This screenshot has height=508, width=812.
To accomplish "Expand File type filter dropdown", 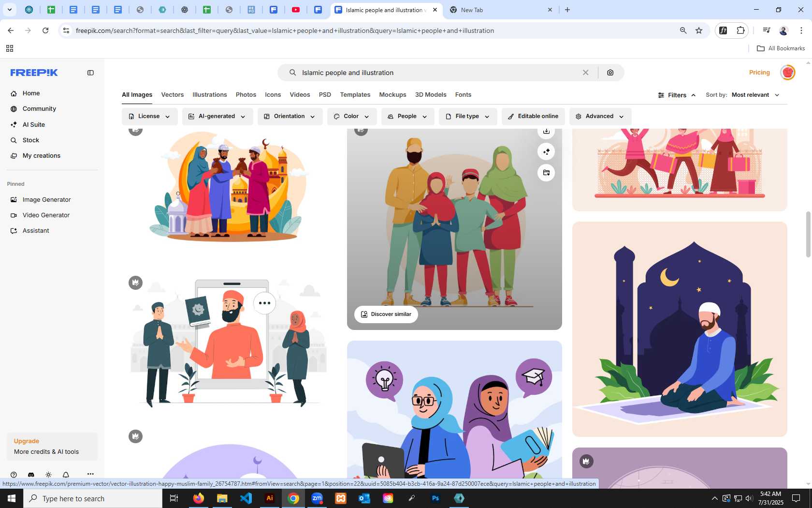I will [x=468, y=117].
